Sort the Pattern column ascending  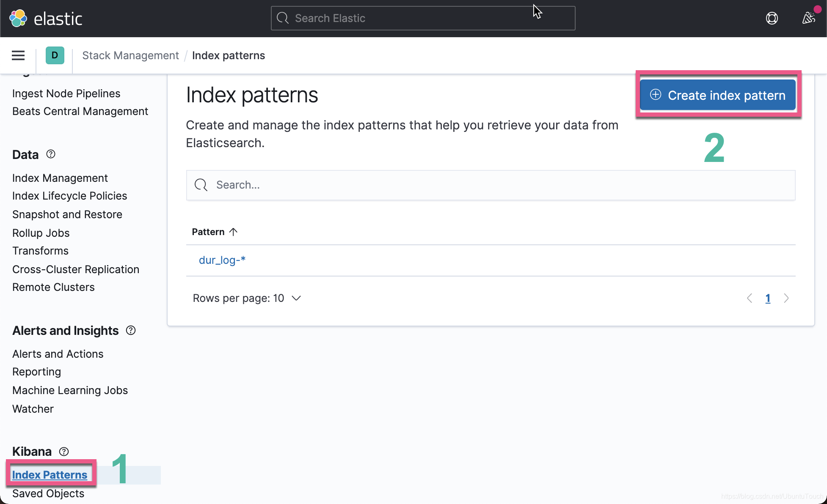point(215,232)
